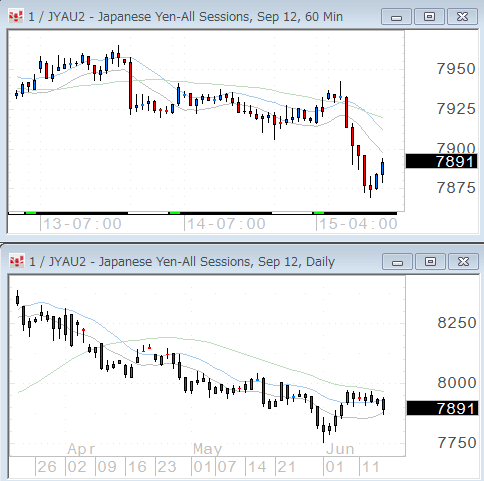Click the 21 date label on the Daily axis

click(x=286, y=467)
